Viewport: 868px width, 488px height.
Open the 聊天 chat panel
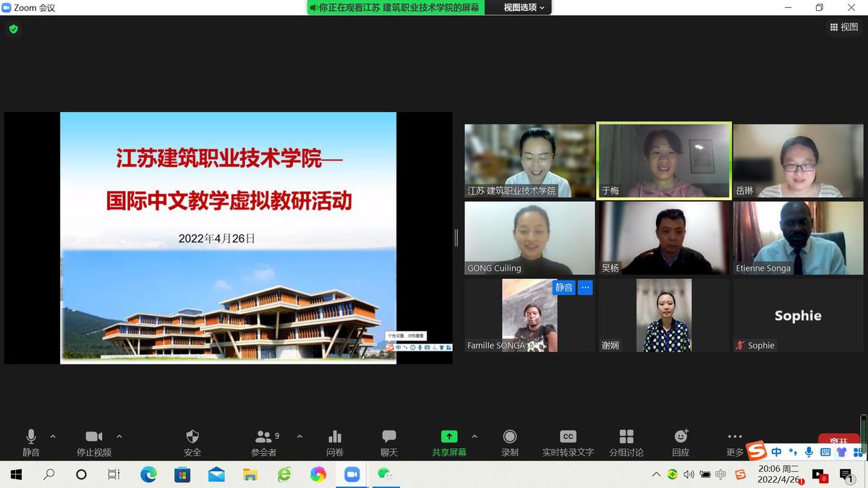(x=389, y=442)
